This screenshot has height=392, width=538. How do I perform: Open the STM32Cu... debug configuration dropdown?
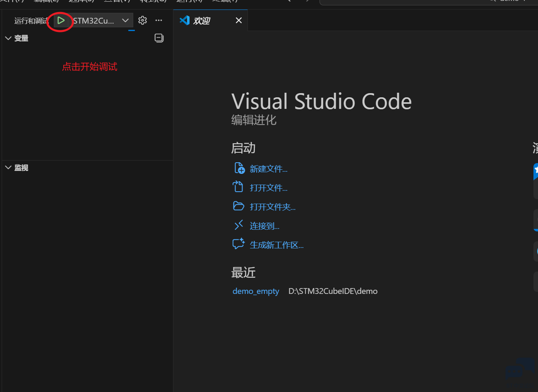click(103, 20)
